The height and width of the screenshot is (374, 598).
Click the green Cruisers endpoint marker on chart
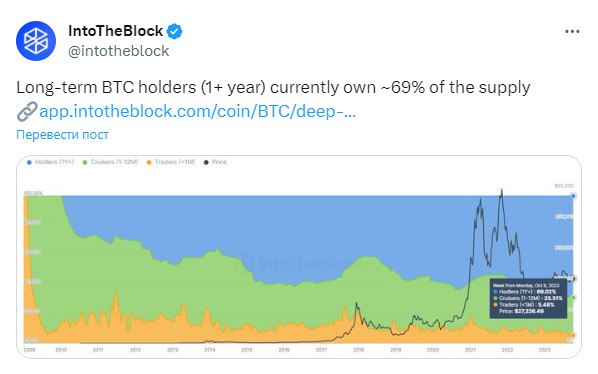coord(573,298)
